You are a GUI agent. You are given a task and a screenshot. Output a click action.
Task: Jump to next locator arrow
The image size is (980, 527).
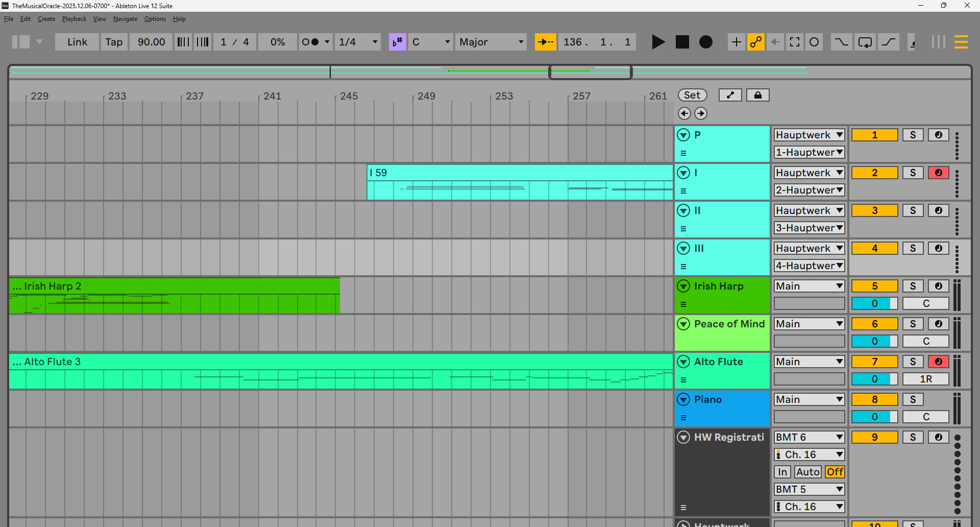tap(701, 113)
